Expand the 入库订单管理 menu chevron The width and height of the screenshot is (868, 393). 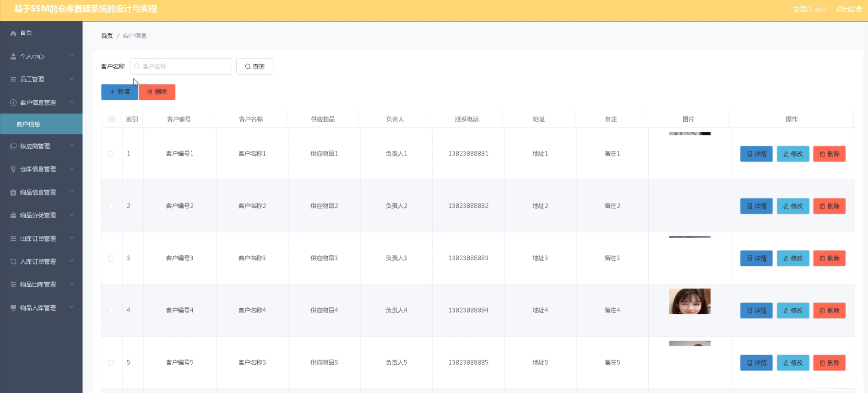[x=71, y=261]
